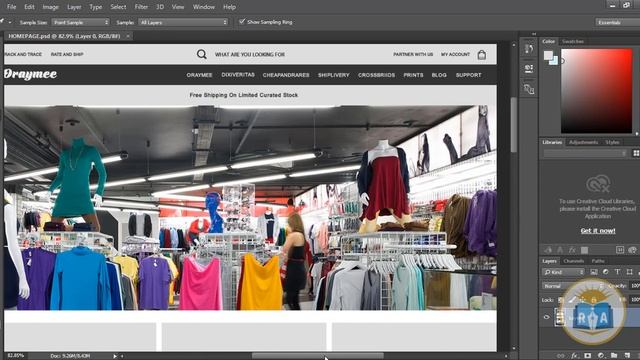This screenshot has width=640, height=360.
Task: Open the View menu
Action: tap(178, 7)
